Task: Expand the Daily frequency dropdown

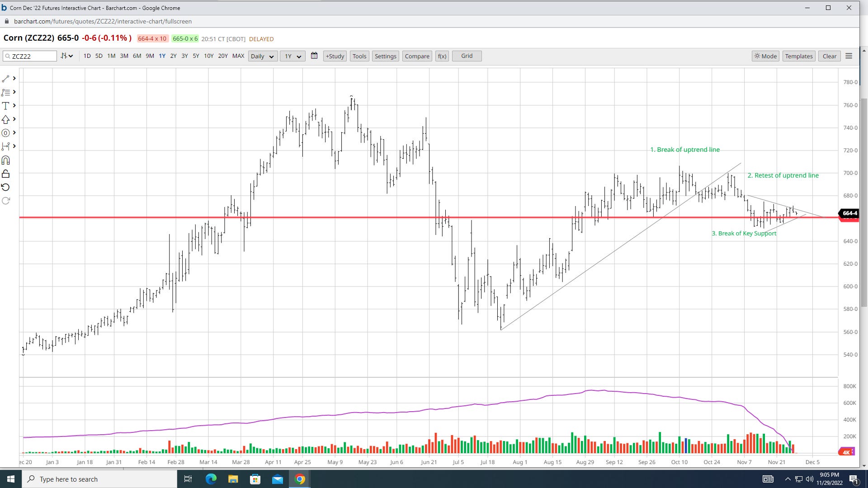Action: point(263,56)
